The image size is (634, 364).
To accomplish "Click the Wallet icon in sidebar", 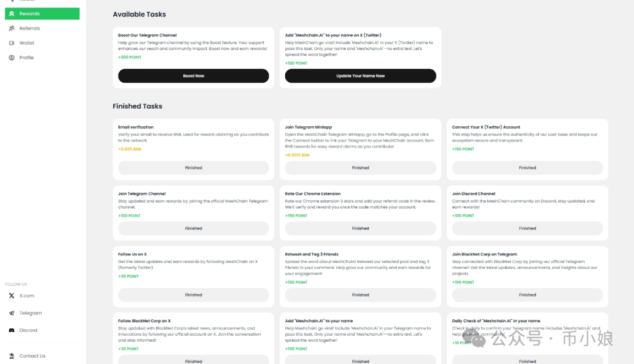I will (12, 43).
